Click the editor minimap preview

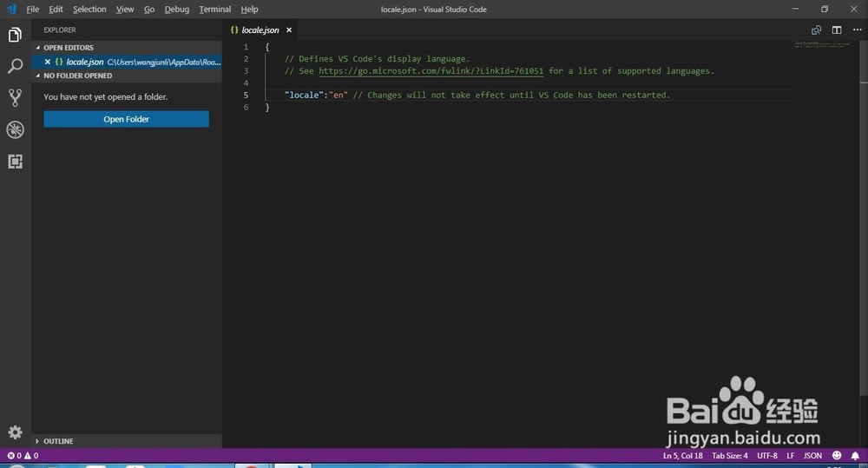pos(822,44)
